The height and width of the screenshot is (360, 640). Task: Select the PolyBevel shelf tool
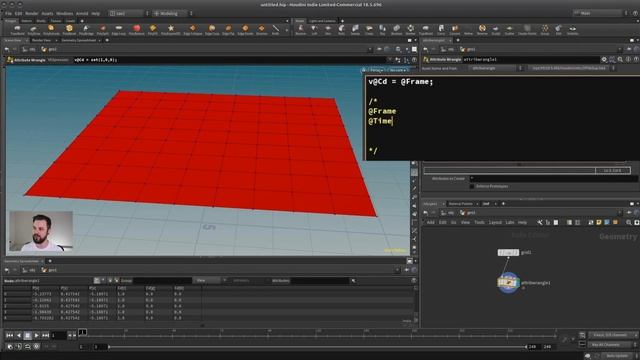(69, 29)
